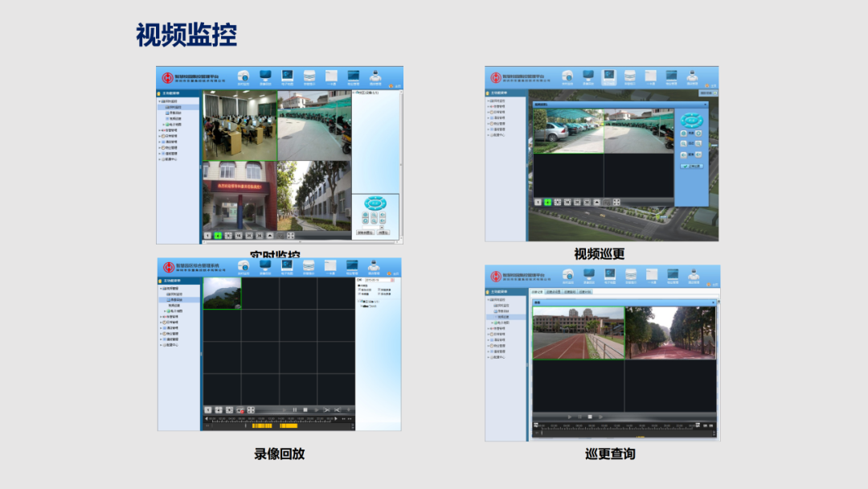
Task: Click person avatar icon in 巡更查询 window toolbar
Action: tap(693, 275)
